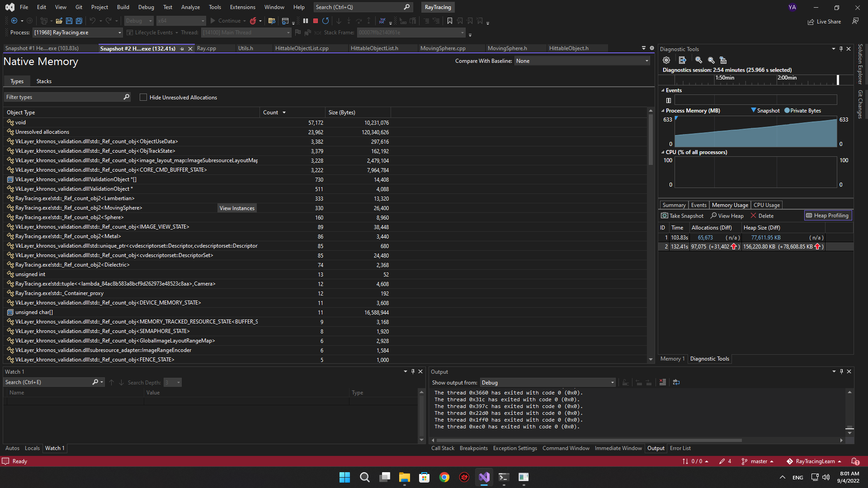Open the Analyze menu
The image size is (868, 488).
[x=190, y=7]
